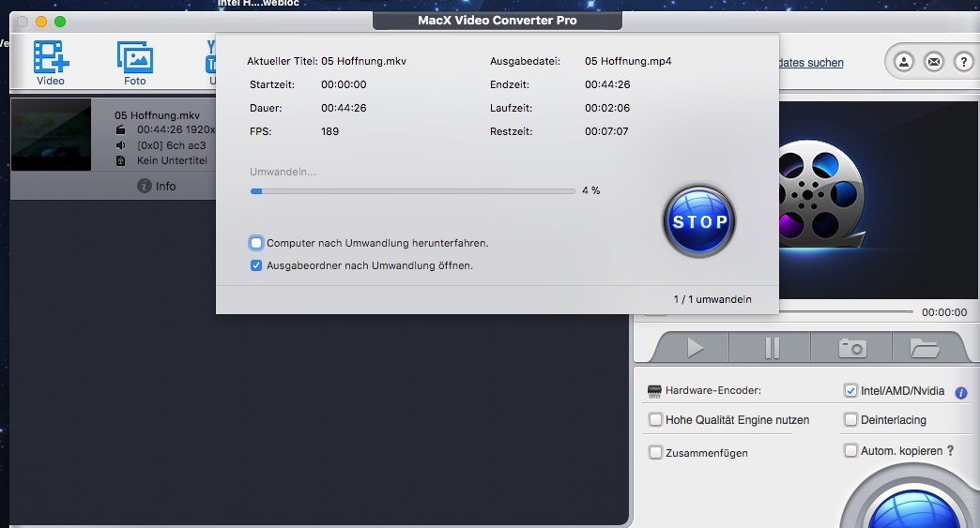The height and width of the screenshot is (528, 980).
Task: Enable the Zusammenfügen checkbox
Action: coord(655,452)
